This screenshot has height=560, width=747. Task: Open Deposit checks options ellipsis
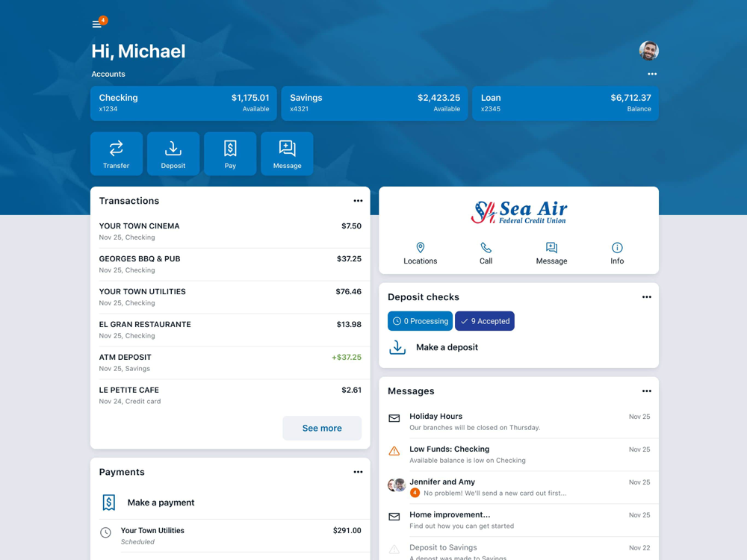(x=646, y=297)
